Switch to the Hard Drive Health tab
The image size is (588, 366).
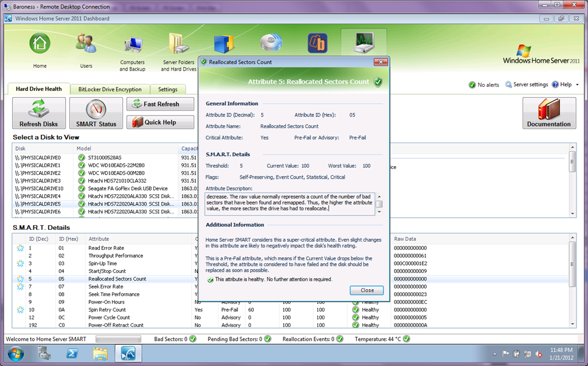tap(38, 89)
